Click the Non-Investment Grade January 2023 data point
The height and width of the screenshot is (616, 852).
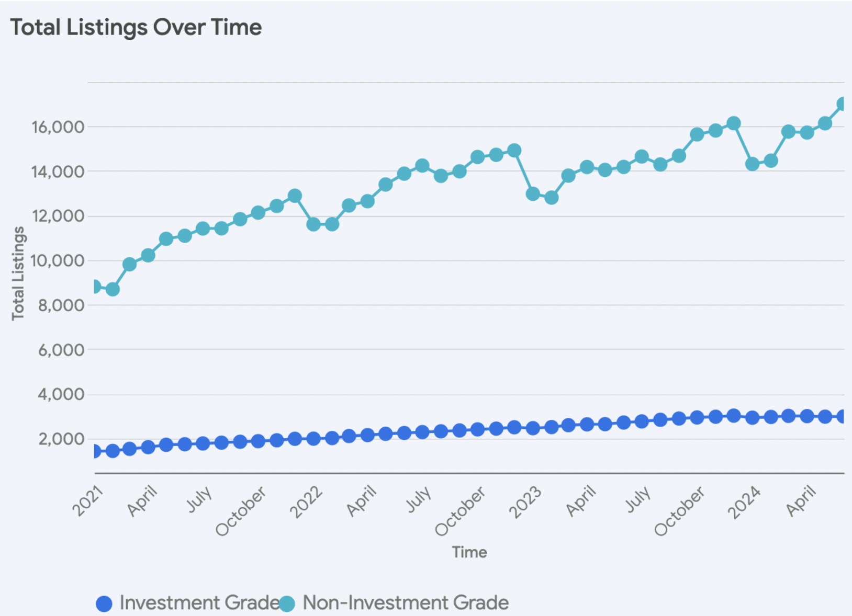point(533,194)
